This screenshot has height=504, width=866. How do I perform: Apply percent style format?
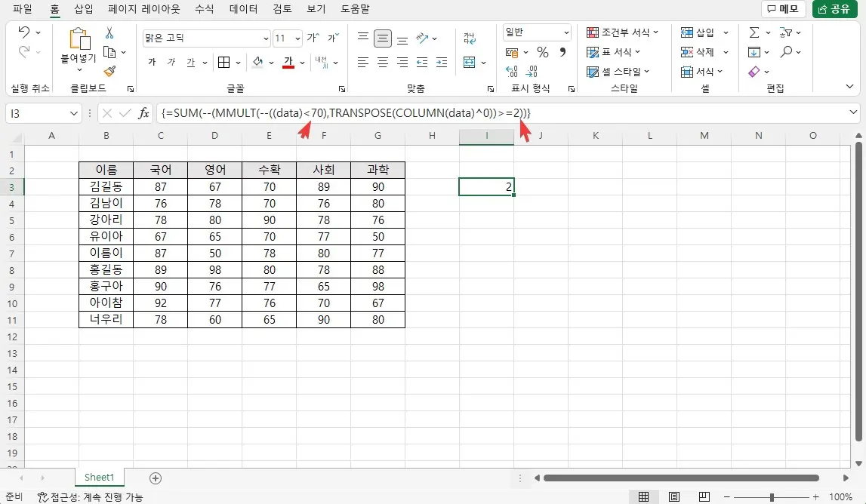542,52
